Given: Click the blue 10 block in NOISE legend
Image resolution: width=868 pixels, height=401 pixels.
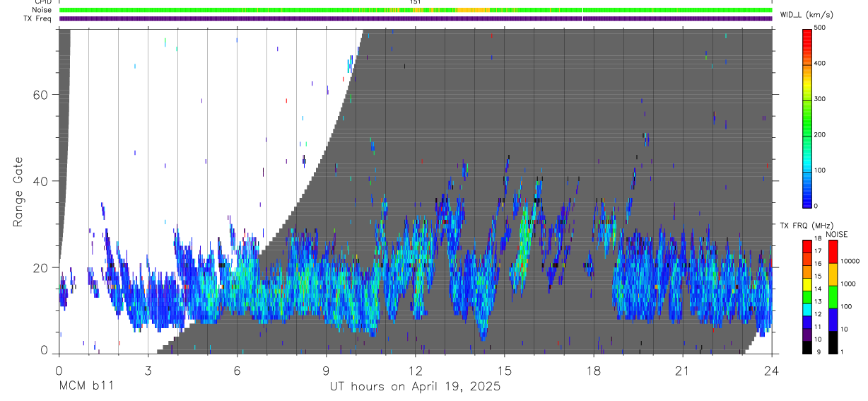Looking at the screenshot, I should [x=833, y=319].
